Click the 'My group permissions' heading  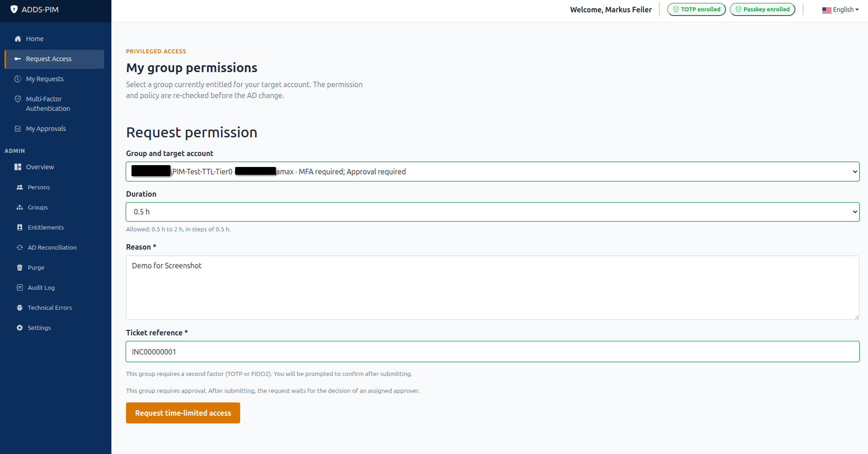coord(192,68)
